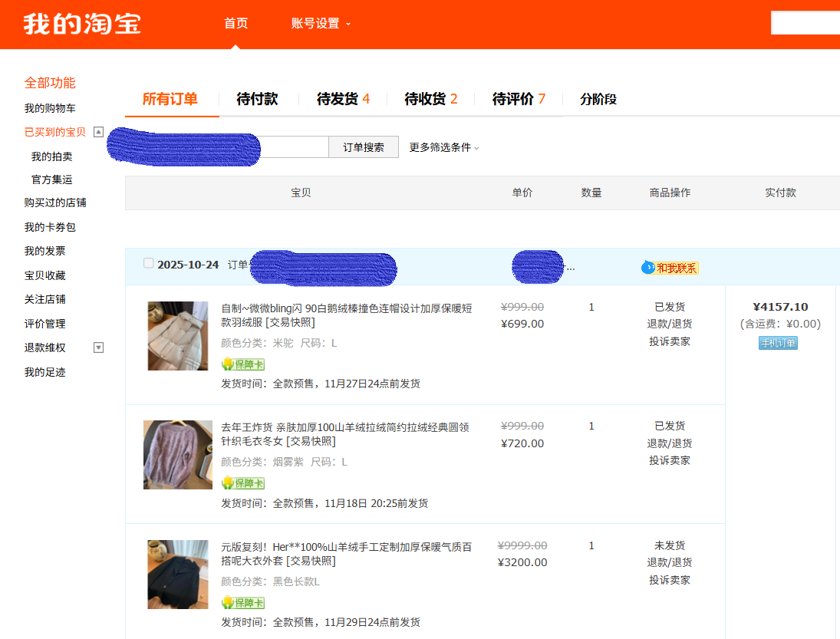This screenshot has width=840, height=639.
Task: Click the 保障卡 badge on the purple sweater item
Action: (243, 483)
